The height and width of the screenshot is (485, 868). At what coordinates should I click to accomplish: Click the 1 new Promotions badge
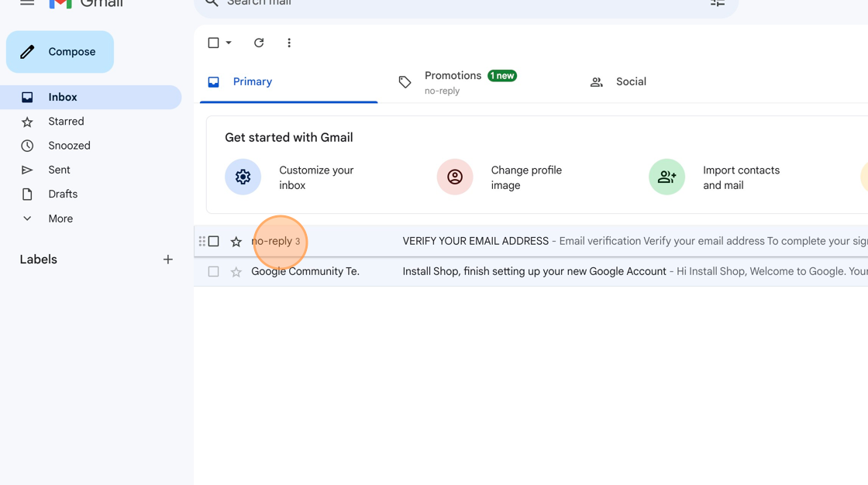pos(502,76)
